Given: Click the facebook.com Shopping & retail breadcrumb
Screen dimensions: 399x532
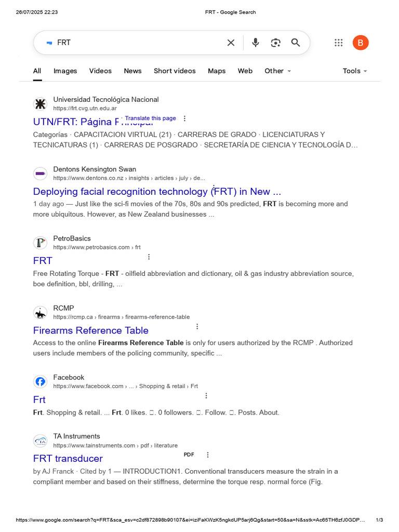Looking at the screenshot, I should 126,386.
